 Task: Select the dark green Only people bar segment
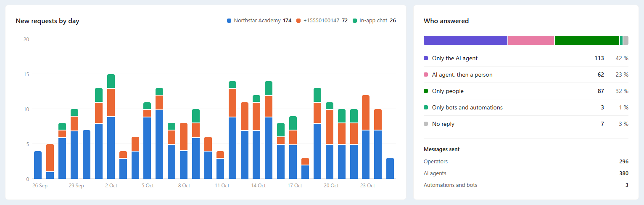[587, 40]
